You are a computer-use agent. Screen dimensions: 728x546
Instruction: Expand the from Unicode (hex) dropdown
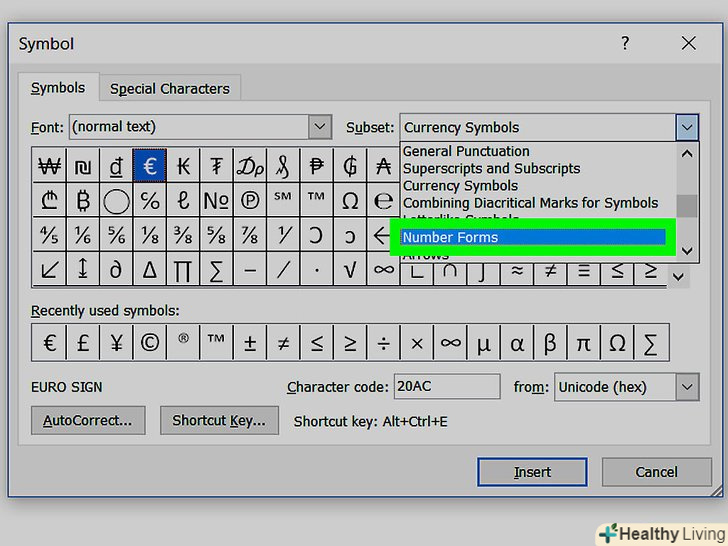[x=686, y=387]
